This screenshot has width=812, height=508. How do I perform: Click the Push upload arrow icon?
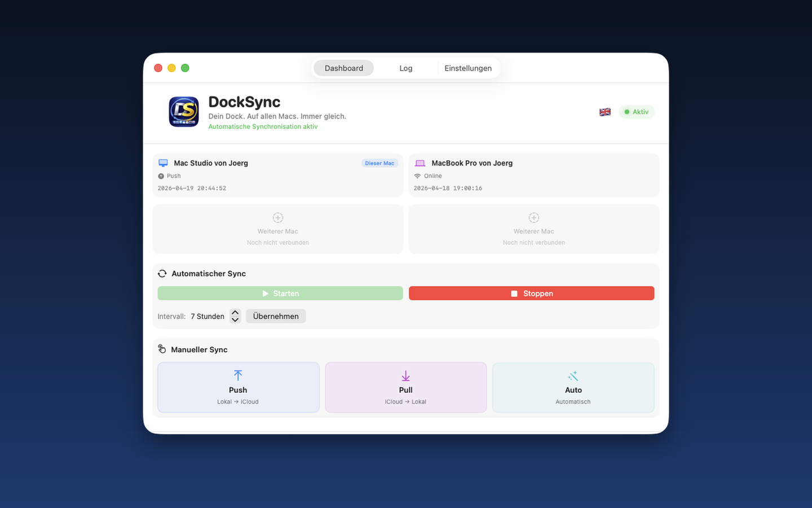pyautogui.click(x=238, y=375)
